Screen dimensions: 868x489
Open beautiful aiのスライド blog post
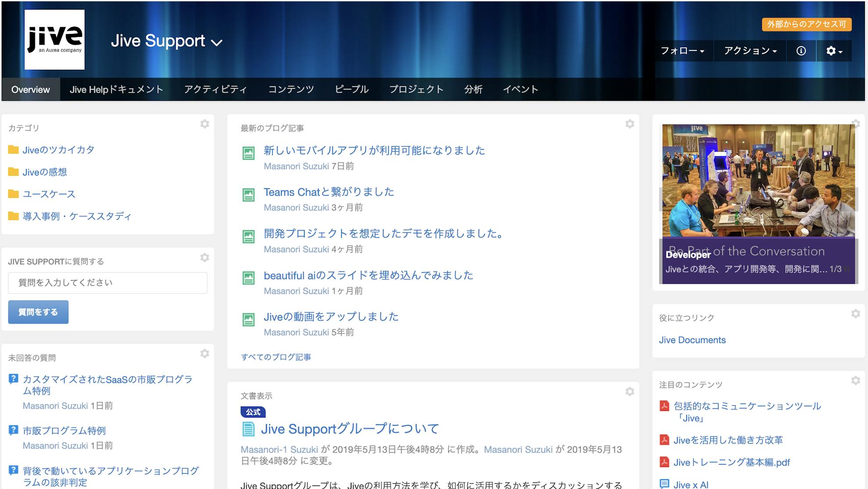(x=368, y=275)
